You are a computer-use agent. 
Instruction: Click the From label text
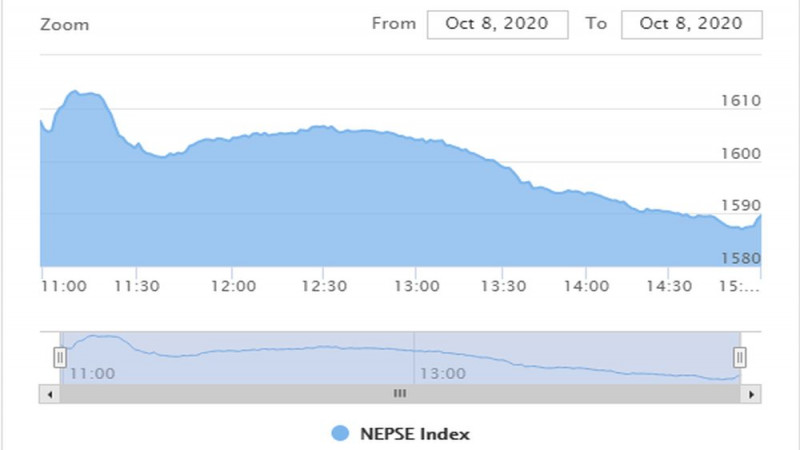[x=394, y=23]
